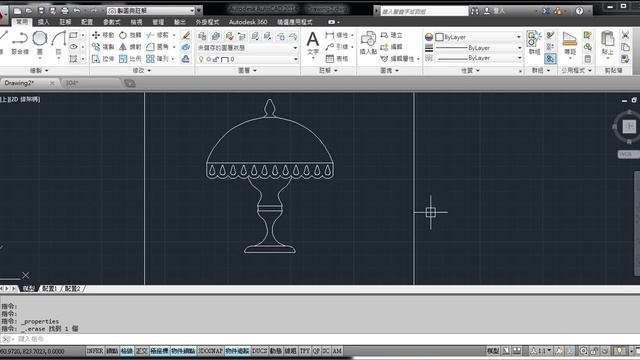Image resolution: width=640 pixels, height=360 pixels.
Task: Click the Fillet tool
Action: pos(158,47)
